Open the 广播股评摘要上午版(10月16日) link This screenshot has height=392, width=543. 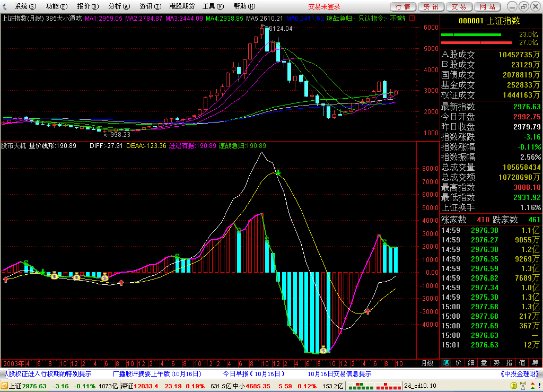point(157,373)
